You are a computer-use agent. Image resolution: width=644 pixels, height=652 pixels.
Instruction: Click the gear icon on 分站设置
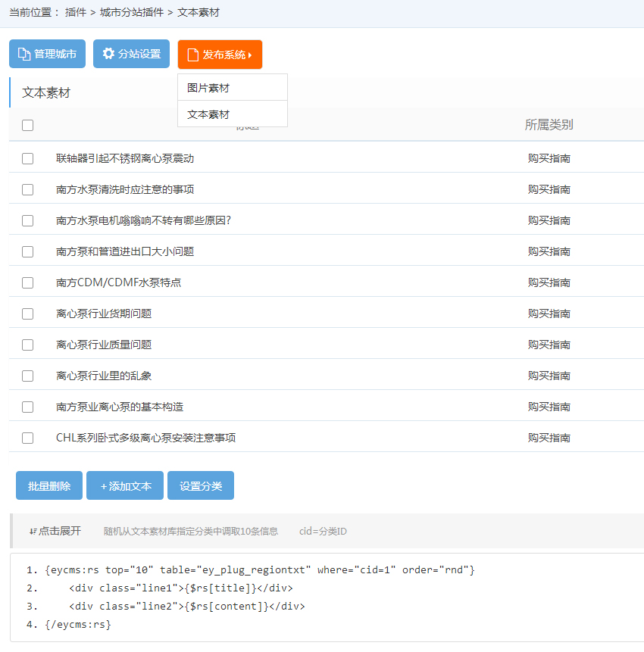108,54
